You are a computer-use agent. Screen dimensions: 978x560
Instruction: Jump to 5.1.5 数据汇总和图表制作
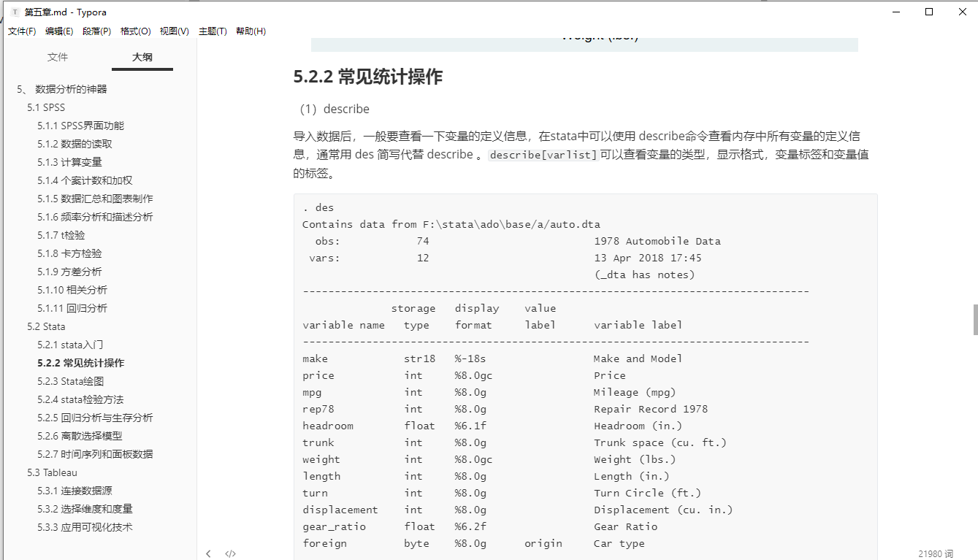95,199
